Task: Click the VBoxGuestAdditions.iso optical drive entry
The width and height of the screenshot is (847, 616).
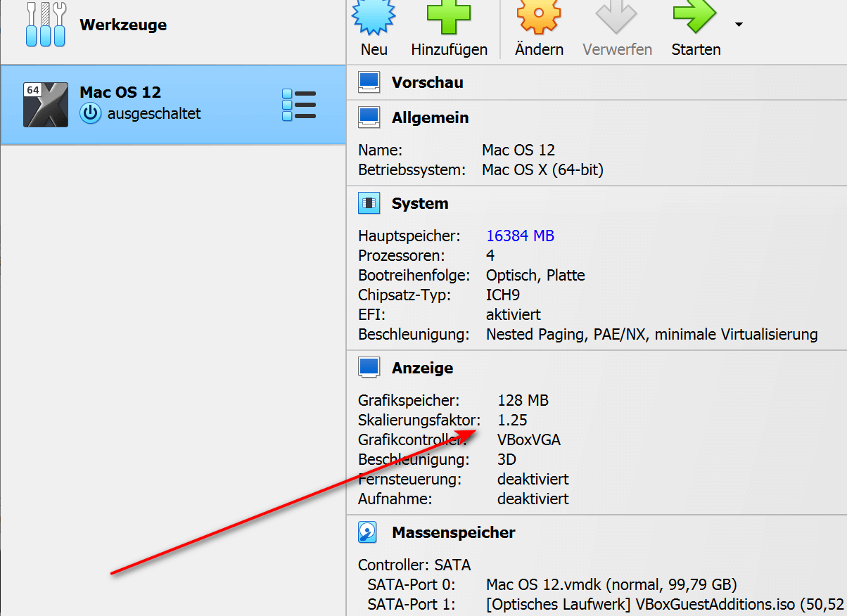Action: pyautogui.click(x=665, y=604)
